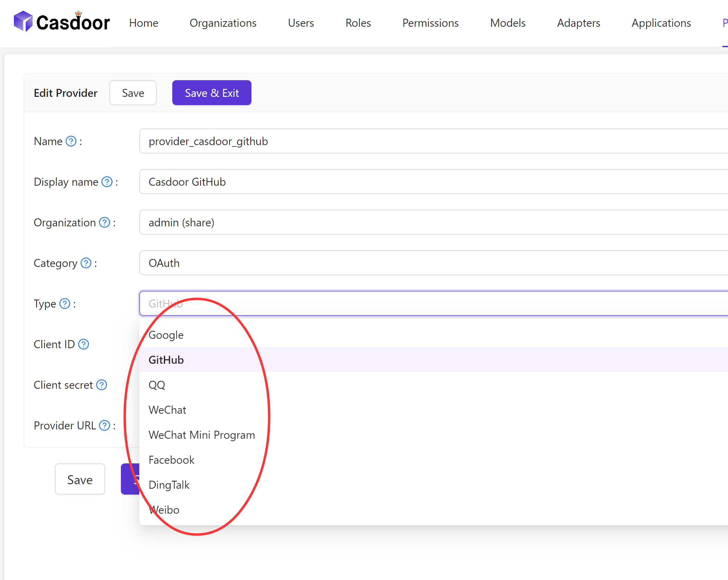Select WeChat Mini Program option
The height and width of the screenshot is (580, 728).
click(201, 435)
